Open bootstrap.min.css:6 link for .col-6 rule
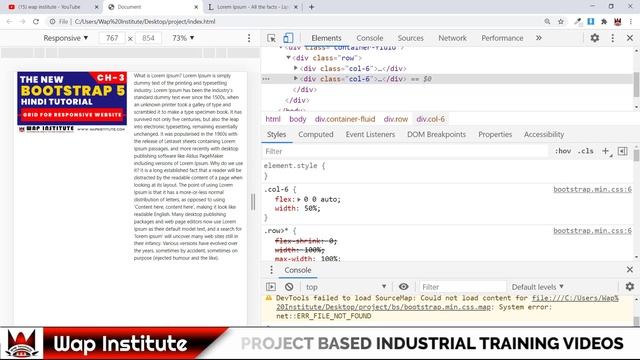This screenshot has height=360, width=640. tap(592, 189)
